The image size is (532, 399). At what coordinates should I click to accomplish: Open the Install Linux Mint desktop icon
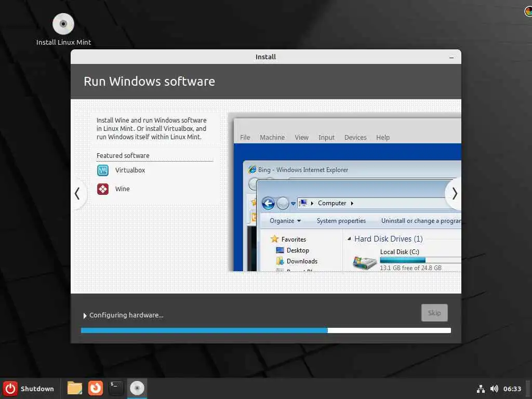click(x=63, y=29)
